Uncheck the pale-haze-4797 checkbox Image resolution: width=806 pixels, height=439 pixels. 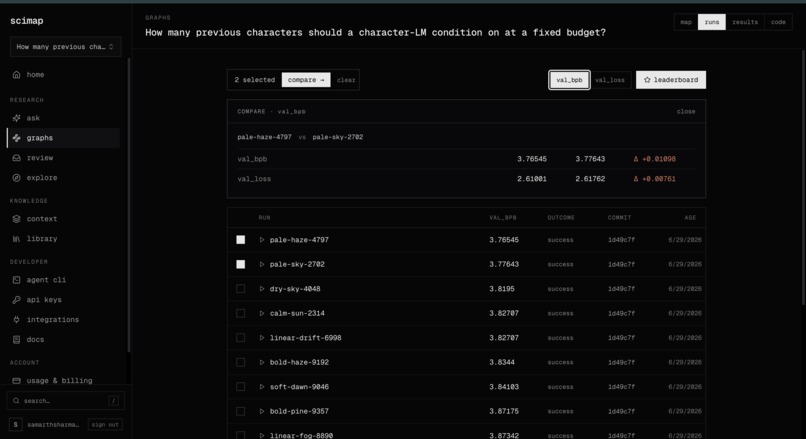coord(241,240)
